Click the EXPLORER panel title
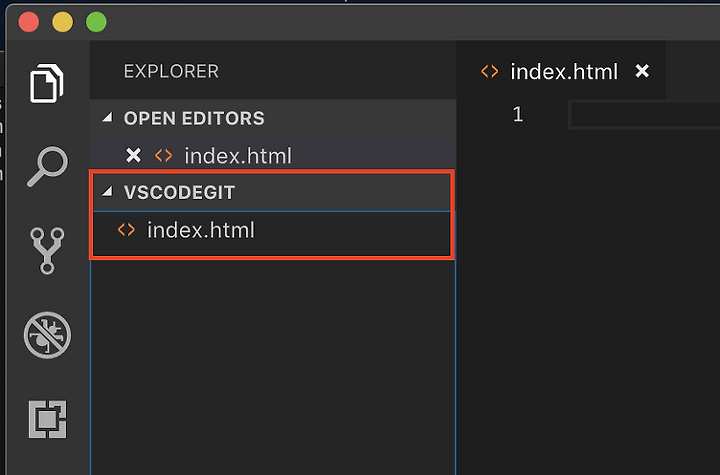Image resolution: width=720 pixels, height=475 pixels. (x=171, y=71)
